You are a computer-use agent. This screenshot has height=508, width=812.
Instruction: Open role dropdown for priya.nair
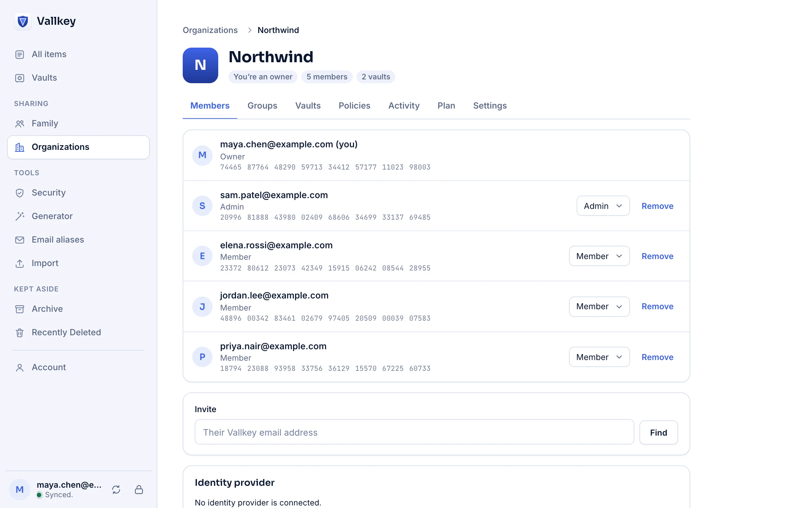point(599,357)
